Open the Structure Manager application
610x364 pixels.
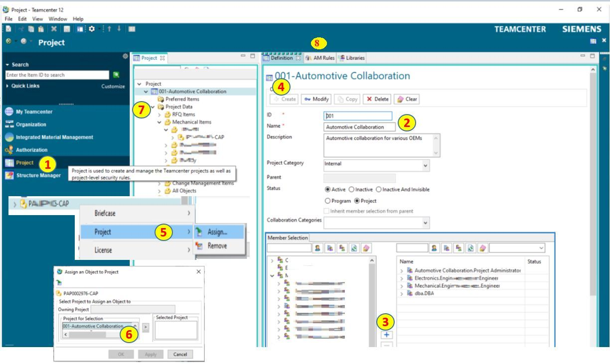33,175
